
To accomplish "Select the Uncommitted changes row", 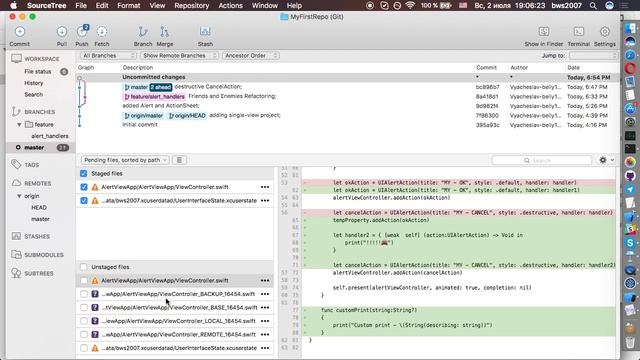I will click(x=348, y=77).
